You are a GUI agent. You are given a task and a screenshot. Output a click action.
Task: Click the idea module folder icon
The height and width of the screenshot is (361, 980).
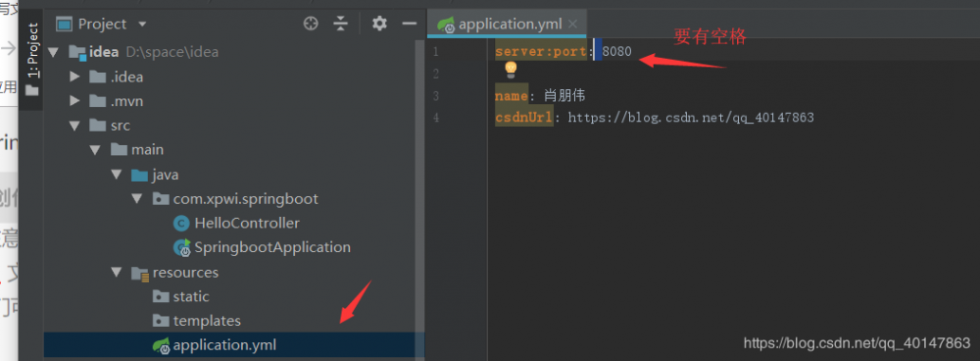77,52
